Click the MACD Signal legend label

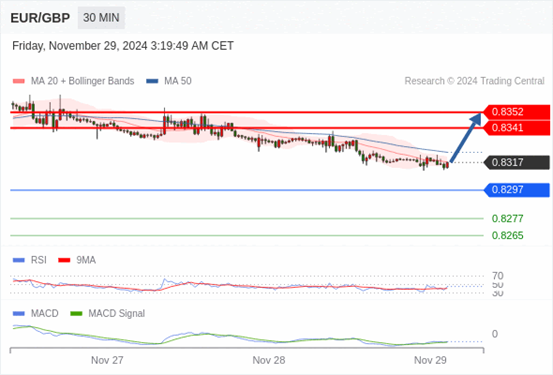point(116,314)
